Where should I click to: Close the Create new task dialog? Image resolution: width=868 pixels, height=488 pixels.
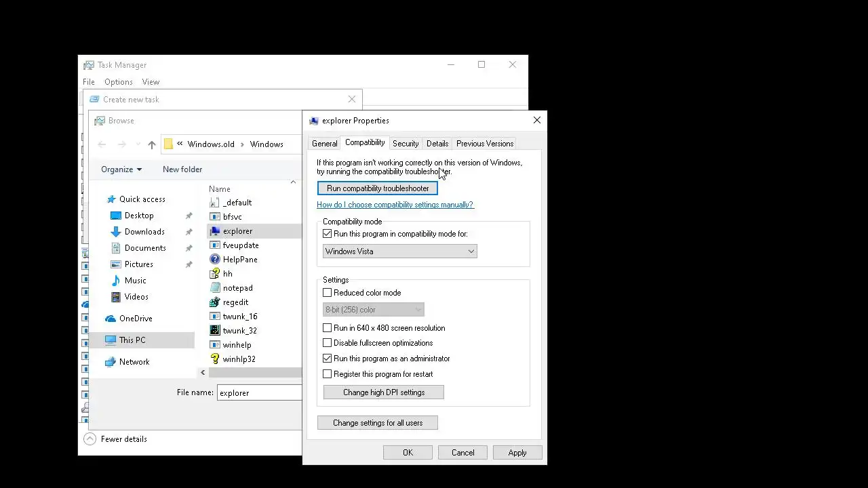pyautogui.click(x=352, y=99)
